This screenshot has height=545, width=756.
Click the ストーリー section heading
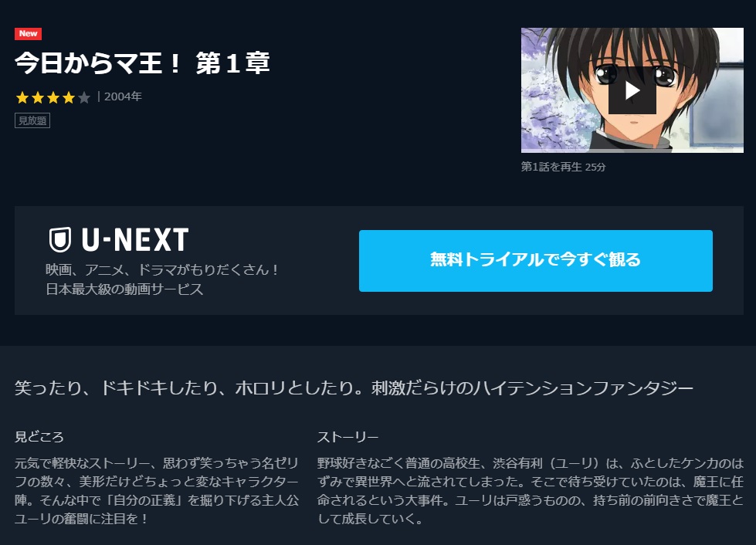coord(347,437)
